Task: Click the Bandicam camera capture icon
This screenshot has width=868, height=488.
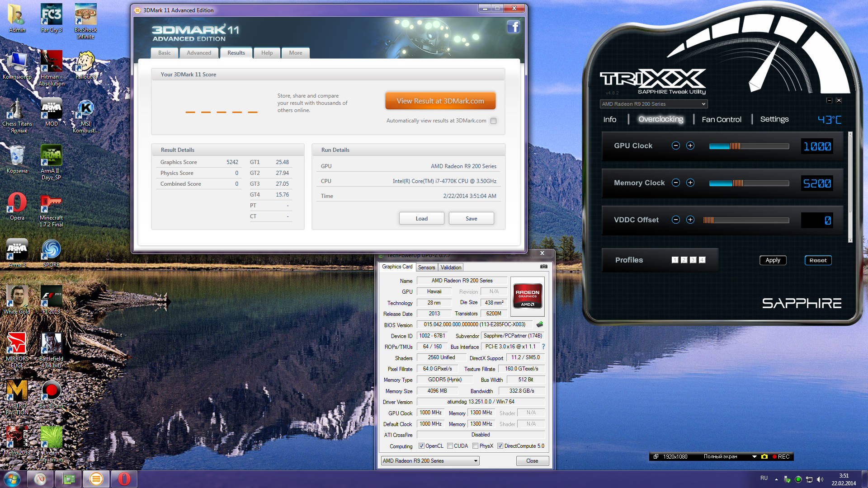Action: pos(764,457)
